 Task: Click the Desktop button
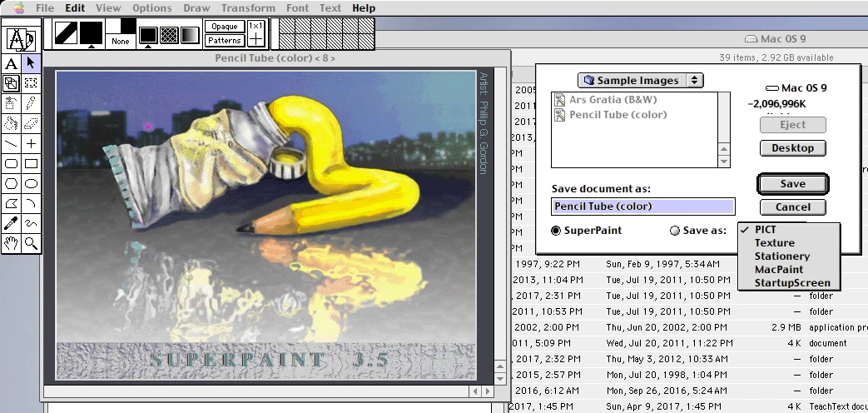(793, 148)
